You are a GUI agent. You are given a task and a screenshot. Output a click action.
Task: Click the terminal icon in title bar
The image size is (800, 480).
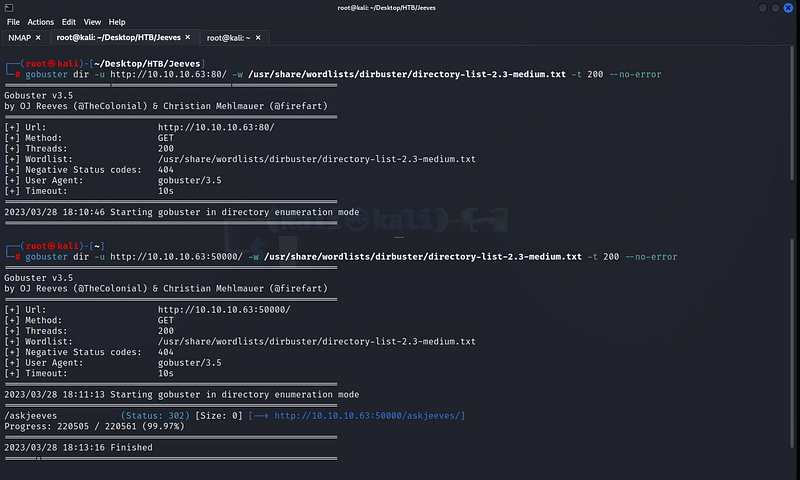[9, 8]
